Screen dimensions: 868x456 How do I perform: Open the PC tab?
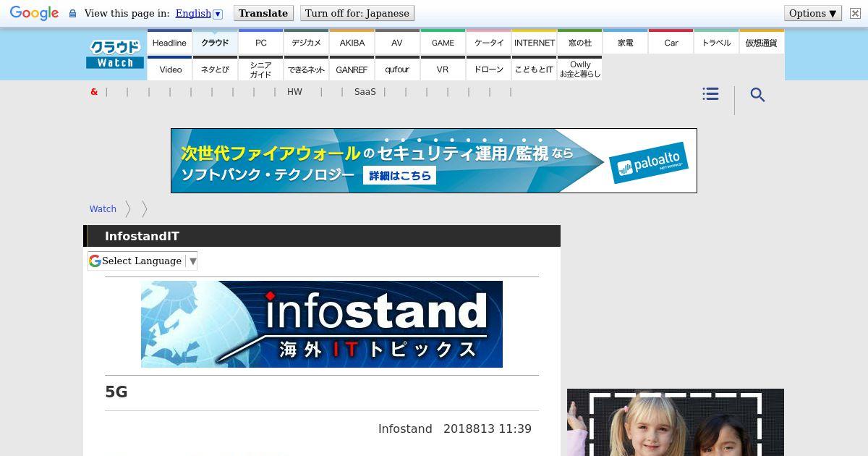coord(260,42)
